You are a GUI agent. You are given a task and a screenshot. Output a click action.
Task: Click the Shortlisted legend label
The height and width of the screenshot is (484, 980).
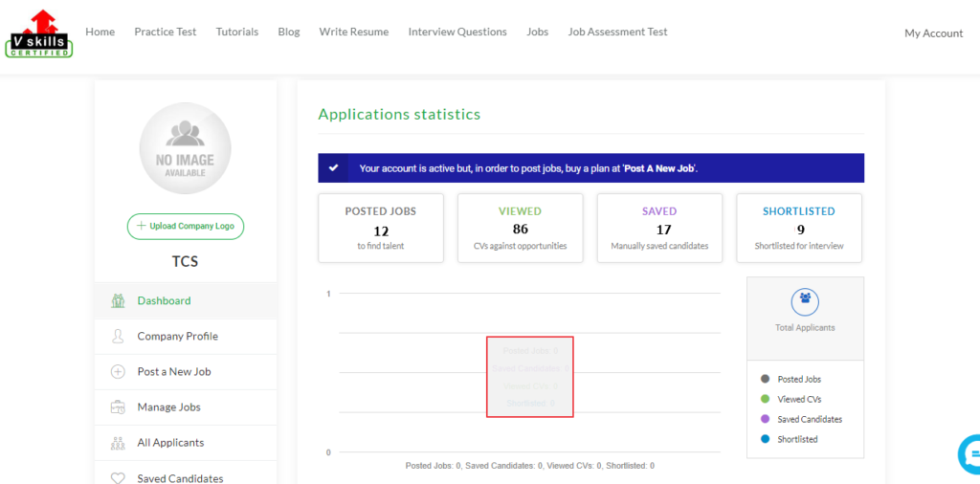797,439
